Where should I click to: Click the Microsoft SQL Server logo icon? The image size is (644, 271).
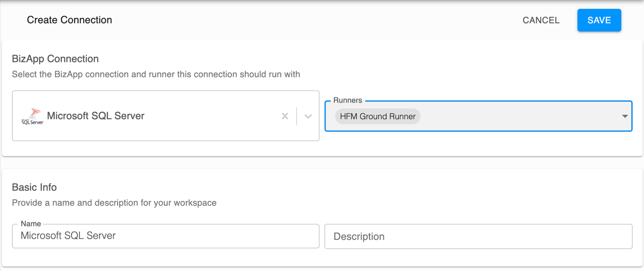coord(32,116)
